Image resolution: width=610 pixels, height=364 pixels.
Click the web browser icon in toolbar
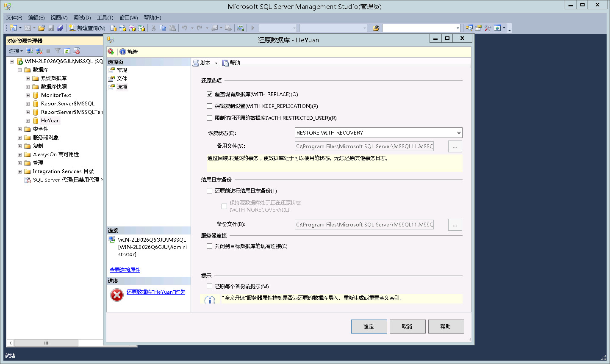[x=497, y=28]
